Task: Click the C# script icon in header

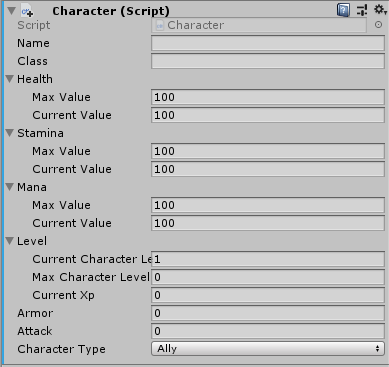Action: pyautogui.click(x=27, y=11)
